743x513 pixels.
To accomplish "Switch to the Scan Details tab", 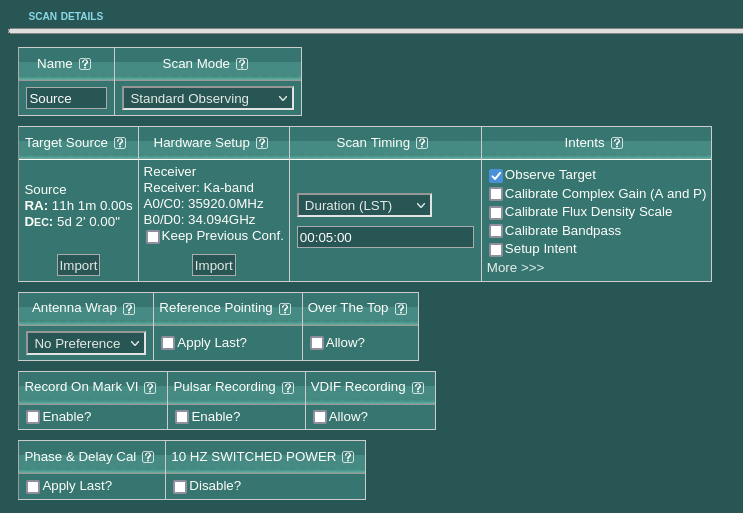I will coord(66,16).
